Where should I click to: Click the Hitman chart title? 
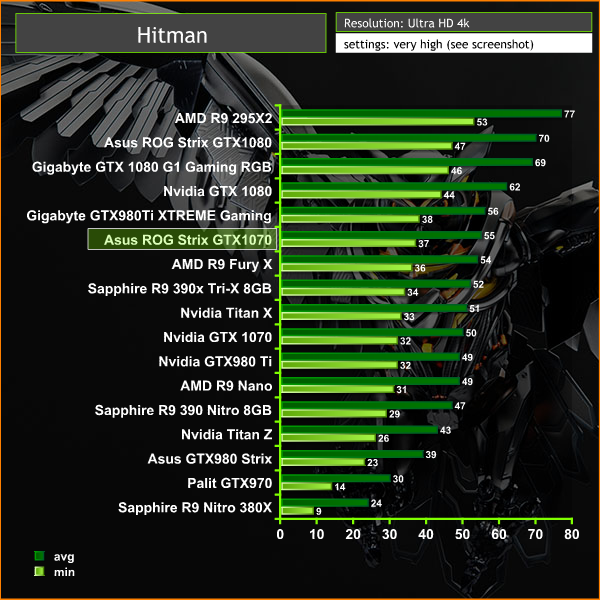click(x=172, y=36)
